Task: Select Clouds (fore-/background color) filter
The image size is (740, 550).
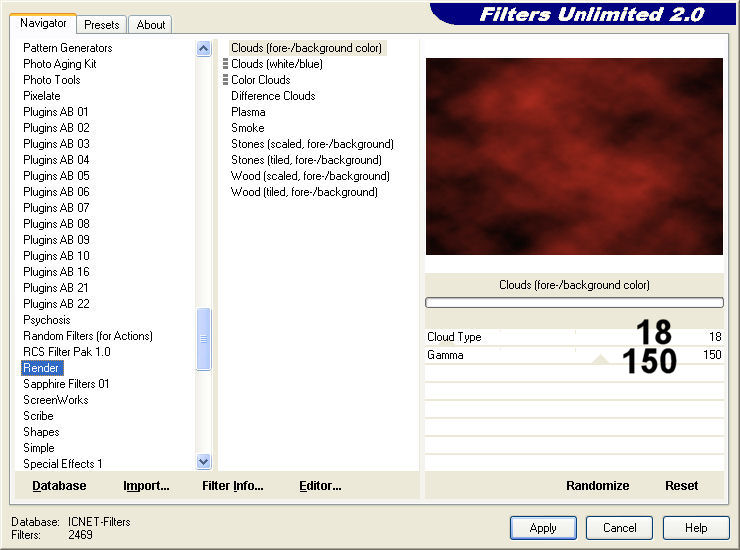Action: click(x=306, y=48)
